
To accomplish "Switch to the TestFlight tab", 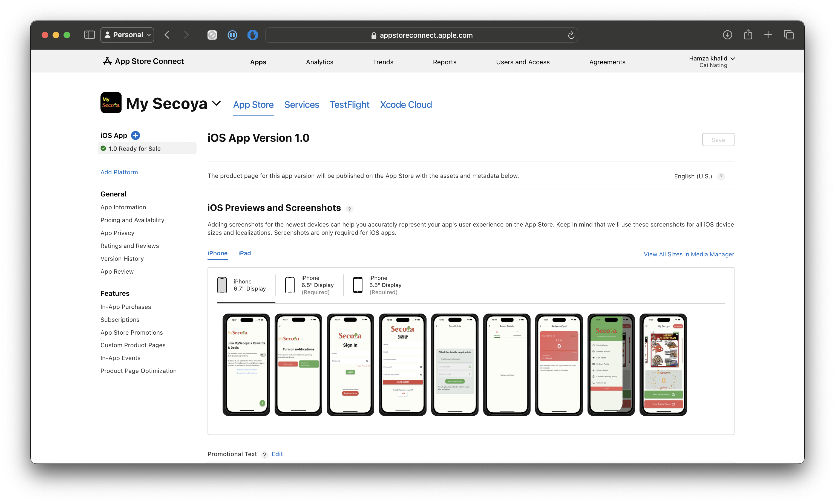I will (349, 105).
